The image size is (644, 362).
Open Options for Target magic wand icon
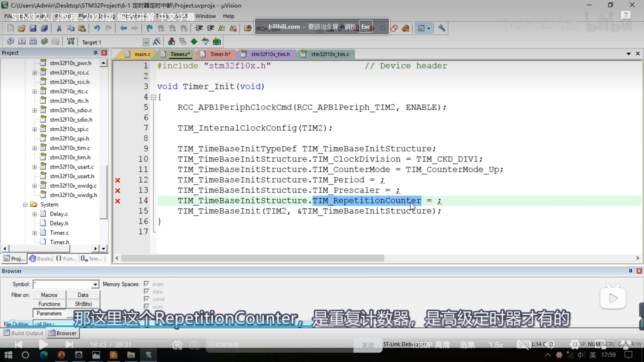coord(157,41)
